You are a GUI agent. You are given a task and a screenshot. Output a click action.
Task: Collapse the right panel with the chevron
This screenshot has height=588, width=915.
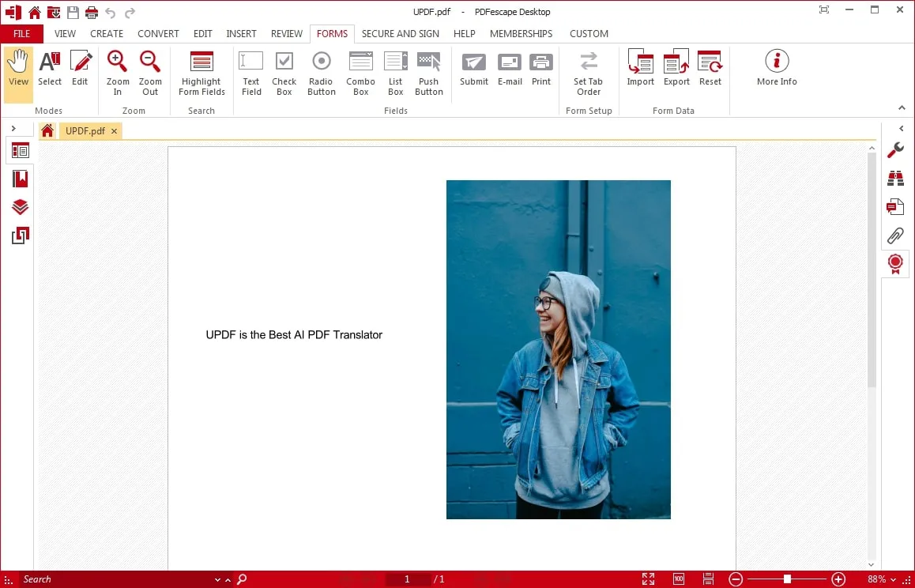click(x=902, y=127)
